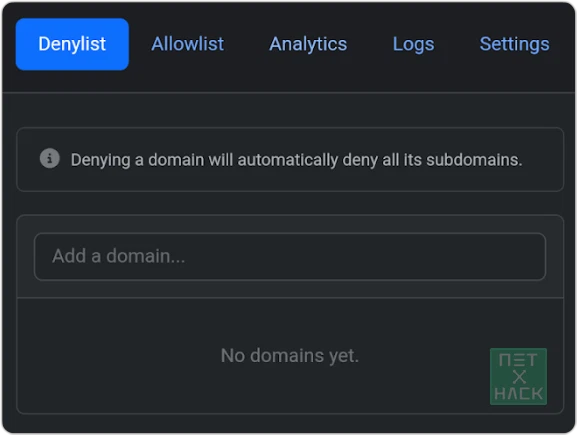The height and width of the screenshot is (435, 577).
Task: Place cursor in the domain entry textbox
Action: click(290, 257)
